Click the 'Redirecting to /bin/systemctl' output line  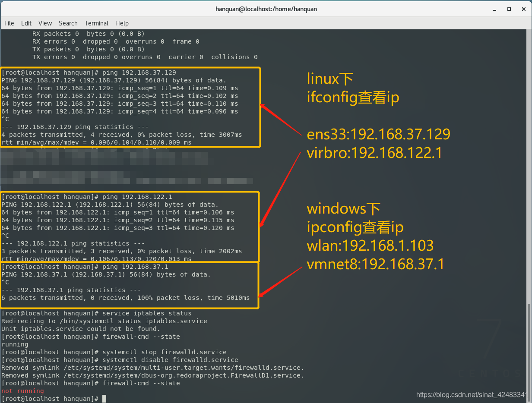pos(104,321)
